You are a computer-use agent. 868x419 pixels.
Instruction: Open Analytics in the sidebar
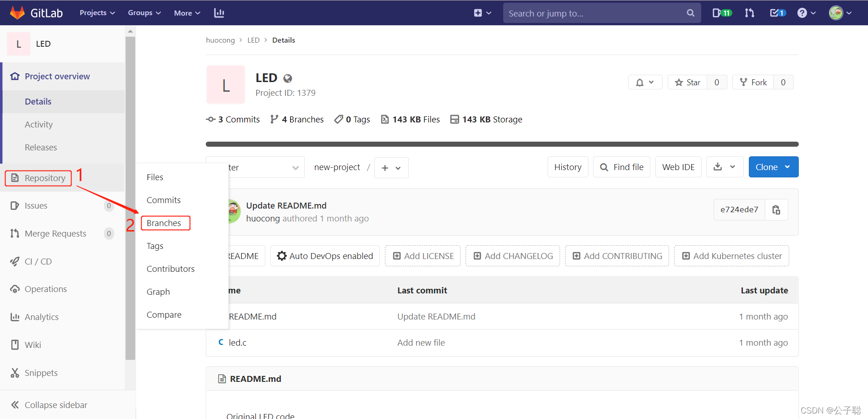click(x=41, y=317)
